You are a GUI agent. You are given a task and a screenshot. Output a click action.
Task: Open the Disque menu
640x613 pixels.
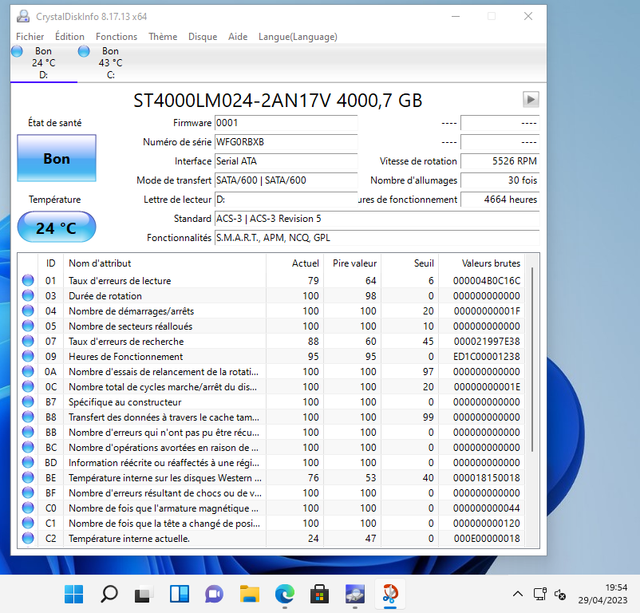pos(202,37)
